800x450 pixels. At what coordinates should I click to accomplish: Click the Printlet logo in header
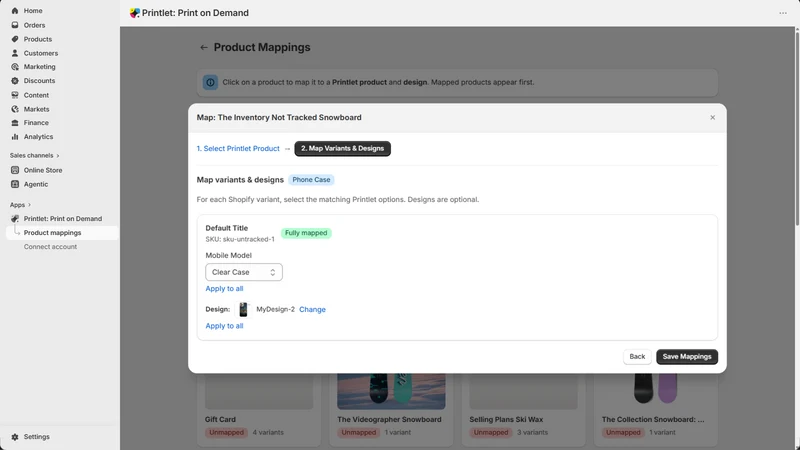(135, 13)
